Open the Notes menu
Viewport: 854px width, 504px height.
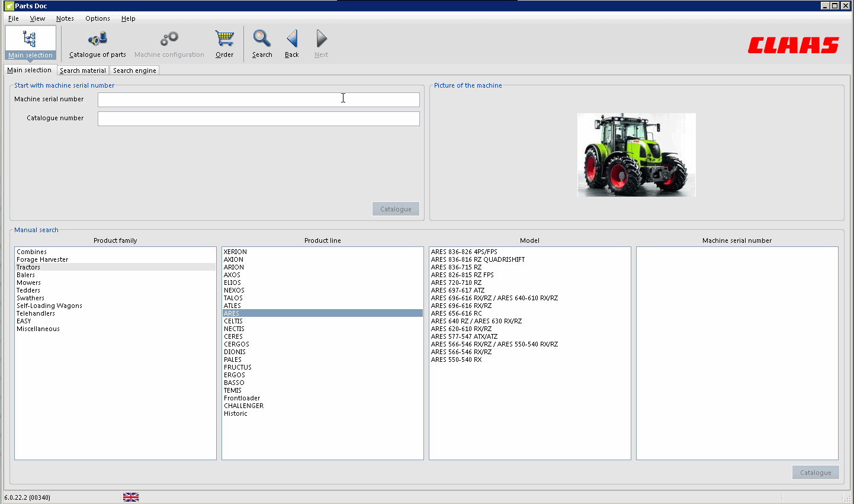coord(65,18)
